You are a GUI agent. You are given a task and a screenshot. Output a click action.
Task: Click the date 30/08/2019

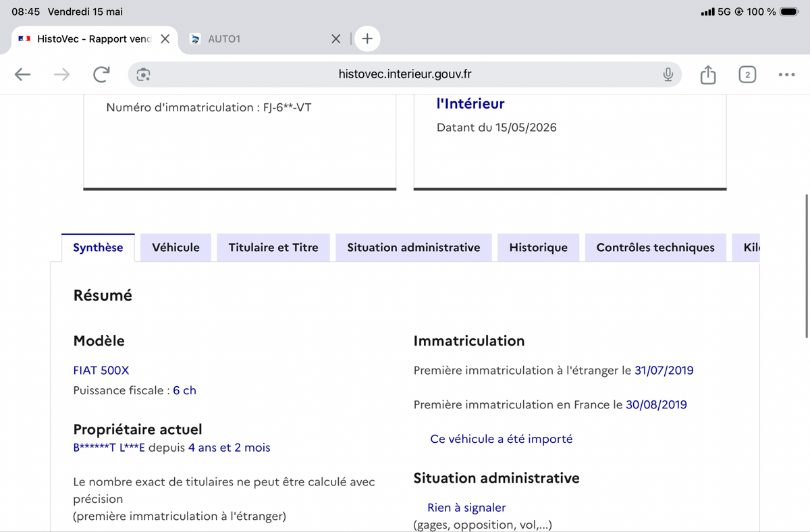[x=656, y=405]
